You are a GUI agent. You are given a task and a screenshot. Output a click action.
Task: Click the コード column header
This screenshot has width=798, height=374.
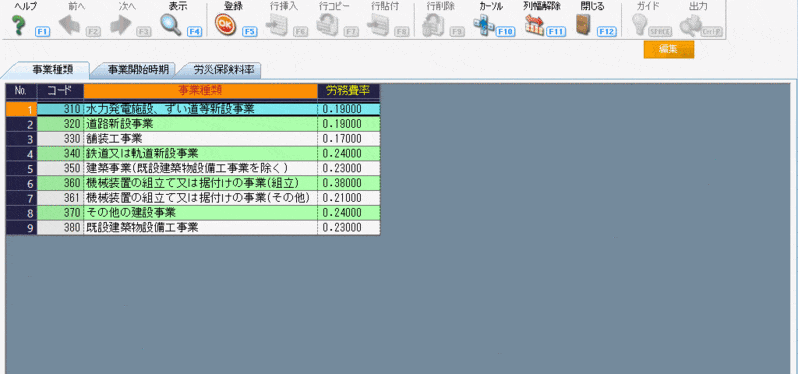click(60, 91)
